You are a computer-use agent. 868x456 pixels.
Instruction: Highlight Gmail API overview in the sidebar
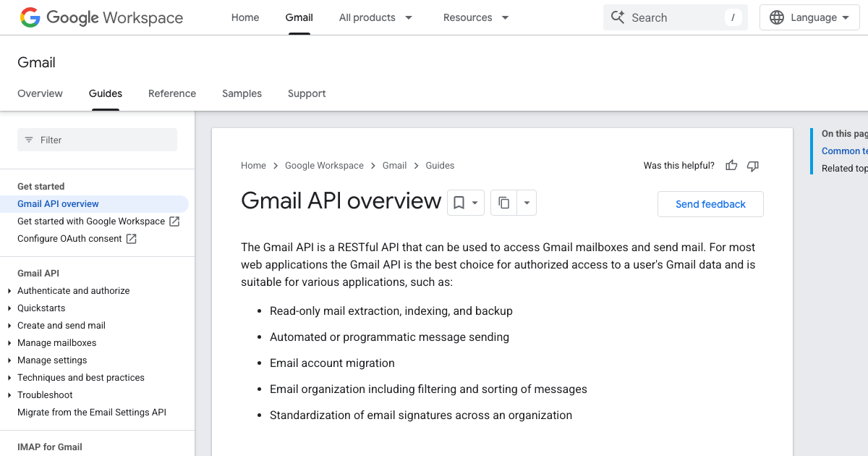pyautogui.click(x=58, y=203)
